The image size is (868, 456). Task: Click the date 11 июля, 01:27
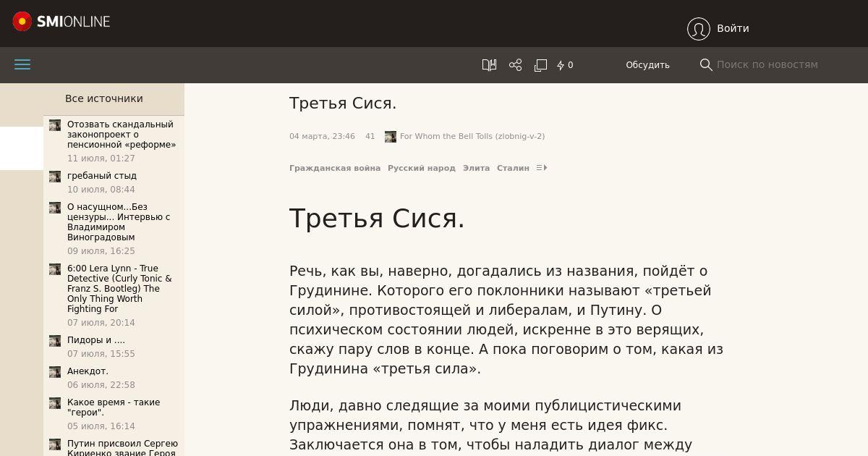(101, 159)
